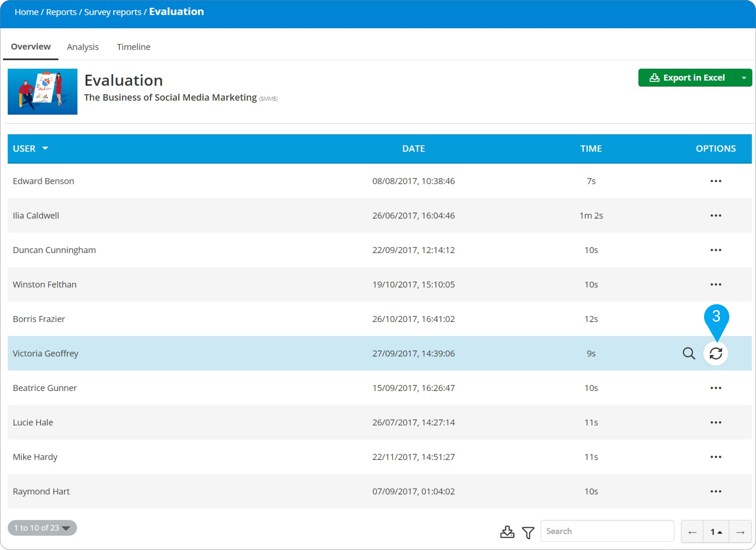Click date 26/07/2017, 14:27:14

pyautogui.click(x=413, y=422)
